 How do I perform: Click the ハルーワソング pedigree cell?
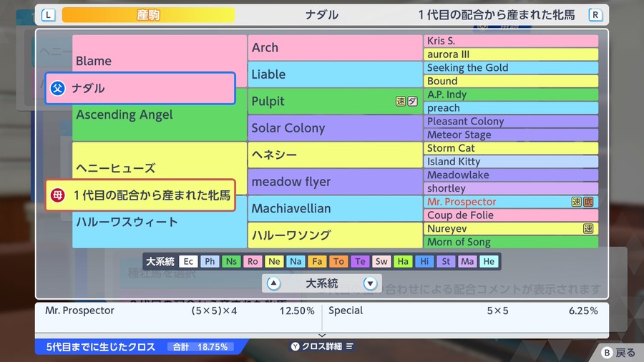point(335,235)
